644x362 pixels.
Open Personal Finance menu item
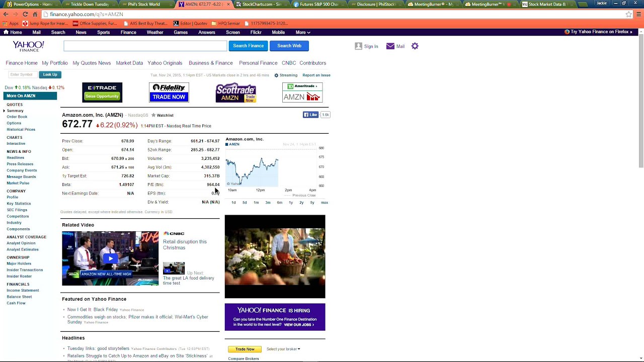click(258, 63)
